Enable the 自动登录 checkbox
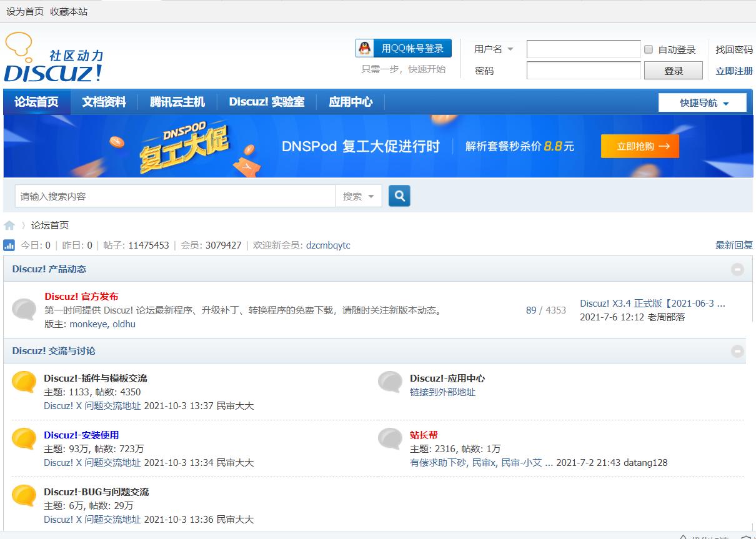Screen dimensions: 756x539 tap(649, 50)
